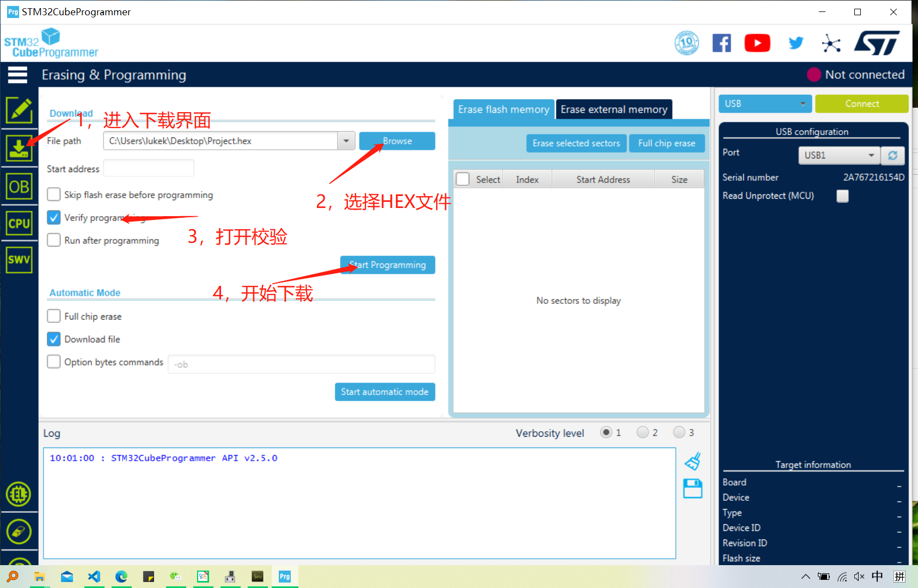Refresh the USB port list

(x=893, y=156)
